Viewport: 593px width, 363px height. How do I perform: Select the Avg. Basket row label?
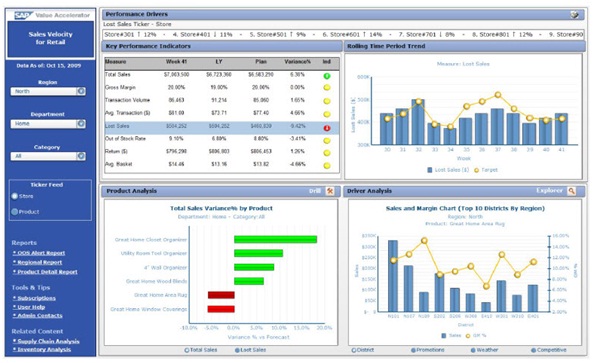coord(119,164)
